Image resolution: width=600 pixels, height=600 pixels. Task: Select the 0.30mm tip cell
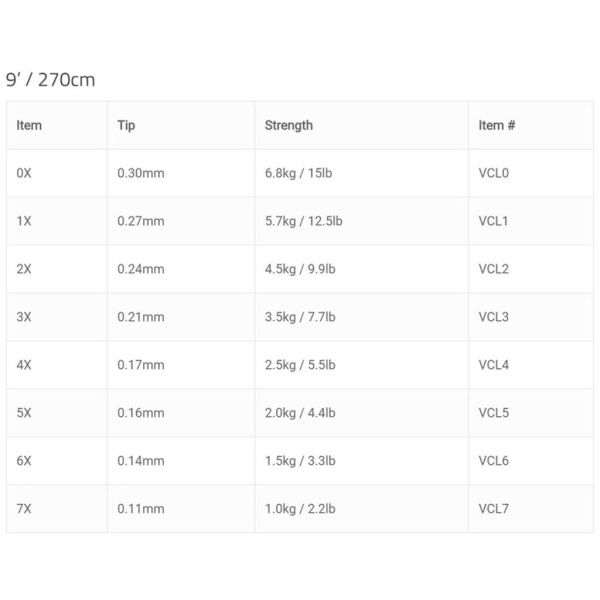coord(140,173)
